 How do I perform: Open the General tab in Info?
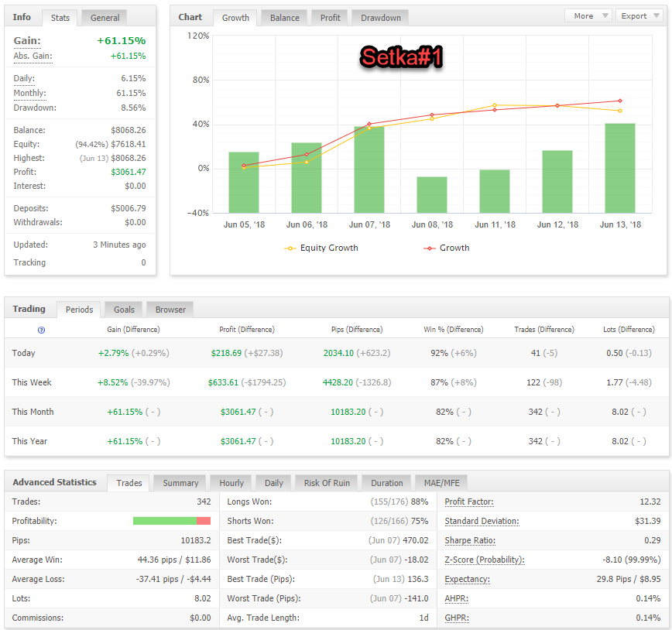pyautogui.click(x=105, y=18)
